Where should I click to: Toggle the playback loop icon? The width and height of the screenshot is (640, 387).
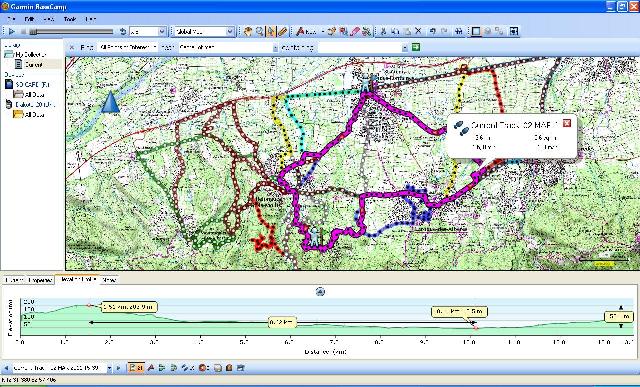pyautogui.click(x=122, y=31)
